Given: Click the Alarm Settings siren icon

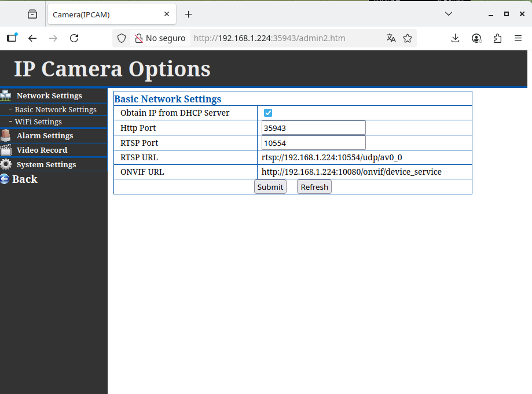Looking at the screenshot, I should pyautogui.click(x=6, y=135).
